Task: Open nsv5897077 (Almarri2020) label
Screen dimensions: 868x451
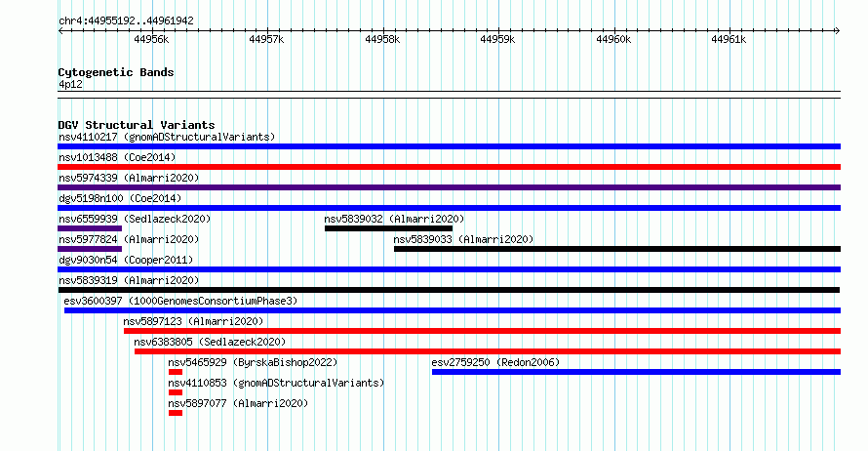Action: (238, 403)
